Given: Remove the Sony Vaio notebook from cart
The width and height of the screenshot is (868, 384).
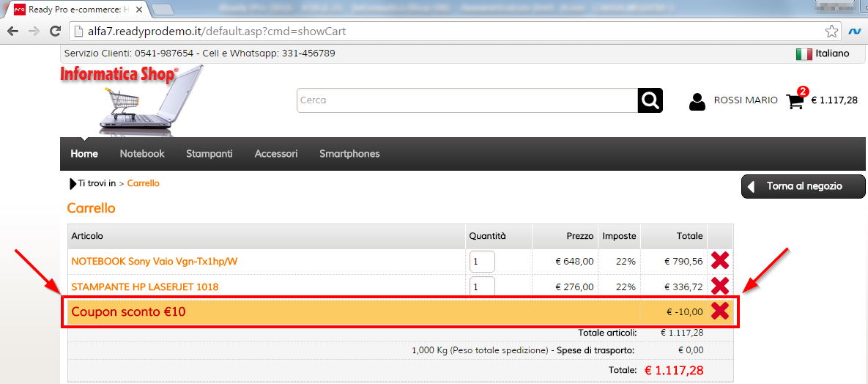Looking at the screenshot, I should (719, 260).
